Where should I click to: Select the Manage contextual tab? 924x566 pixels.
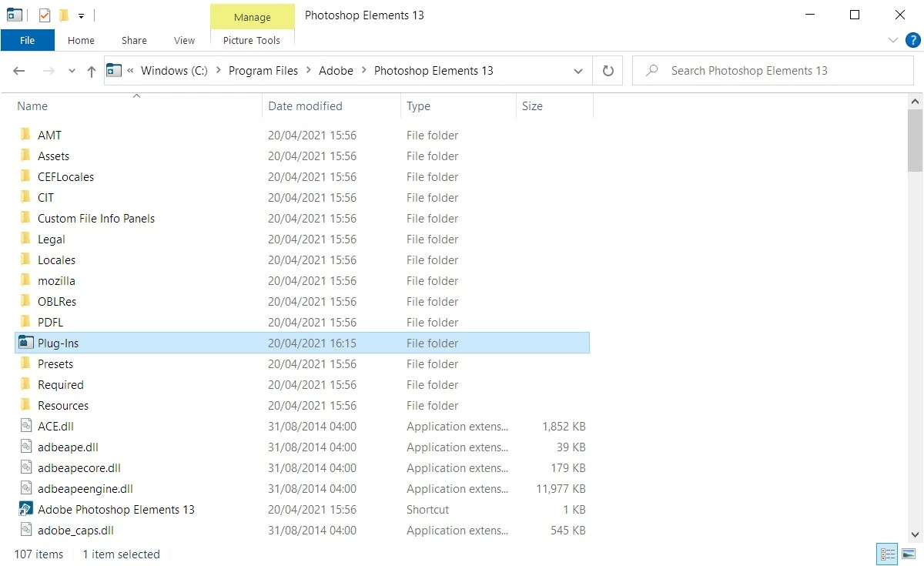point(252,16)
